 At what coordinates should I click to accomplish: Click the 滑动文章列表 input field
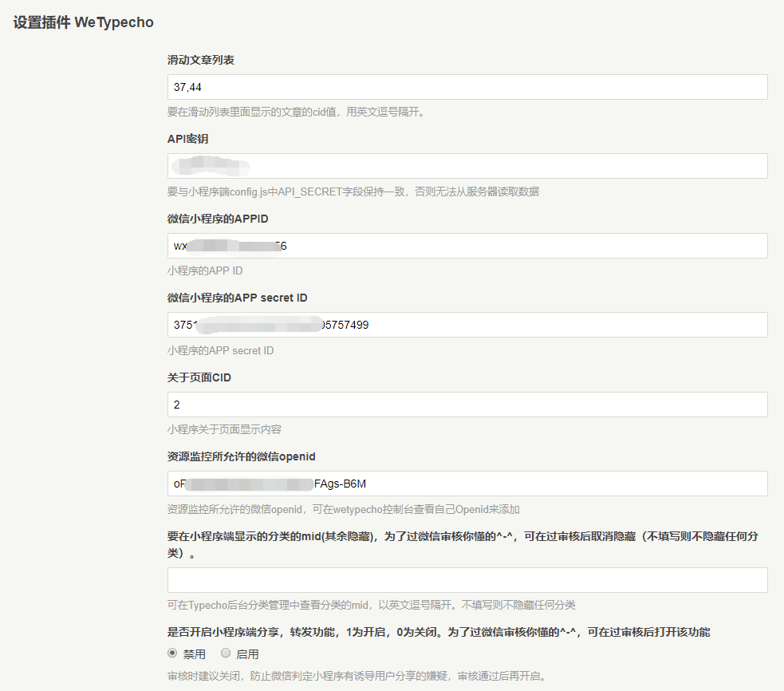tap(467, 87)
